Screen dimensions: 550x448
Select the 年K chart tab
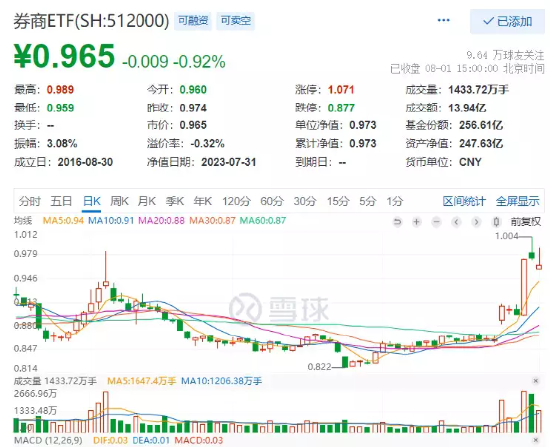pyautogui.click(x=202, y=201)
